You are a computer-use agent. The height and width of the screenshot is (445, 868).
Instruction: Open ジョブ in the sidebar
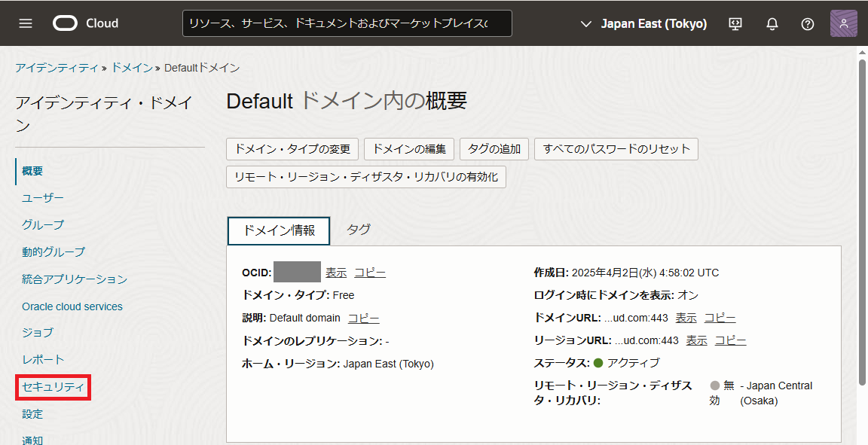(38, 332)
